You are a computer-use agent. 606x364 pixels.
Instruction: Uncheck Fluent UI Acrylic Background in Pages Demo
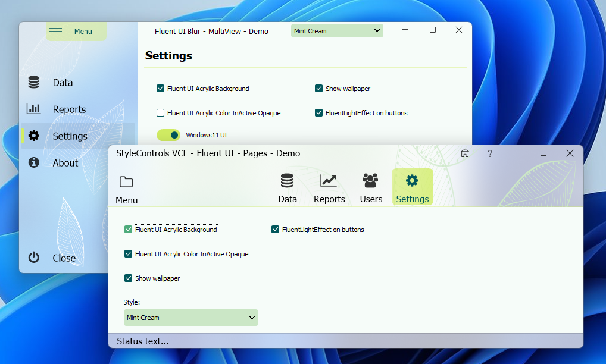pyautogui.click(x=129, y=230)
